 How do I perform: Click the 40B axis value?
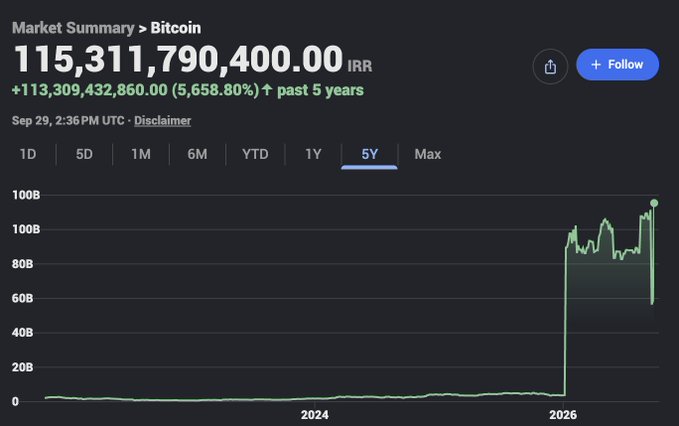coord(23,332)
